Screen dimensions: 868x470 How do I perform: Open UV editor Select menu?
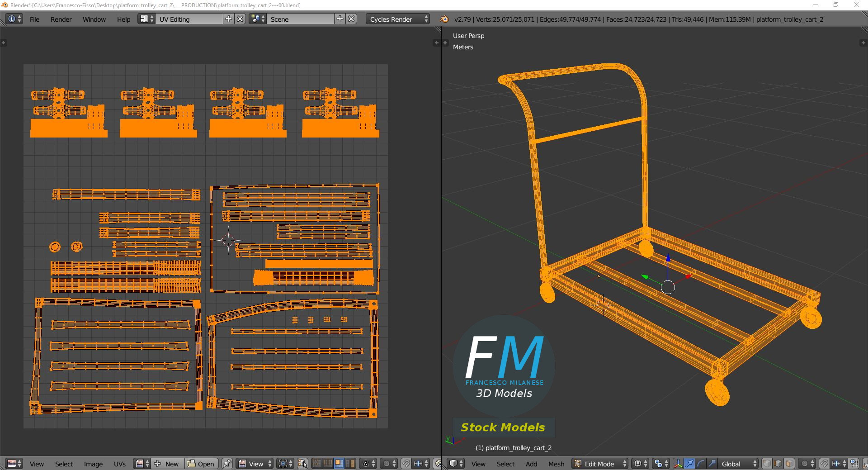[64, 464]
